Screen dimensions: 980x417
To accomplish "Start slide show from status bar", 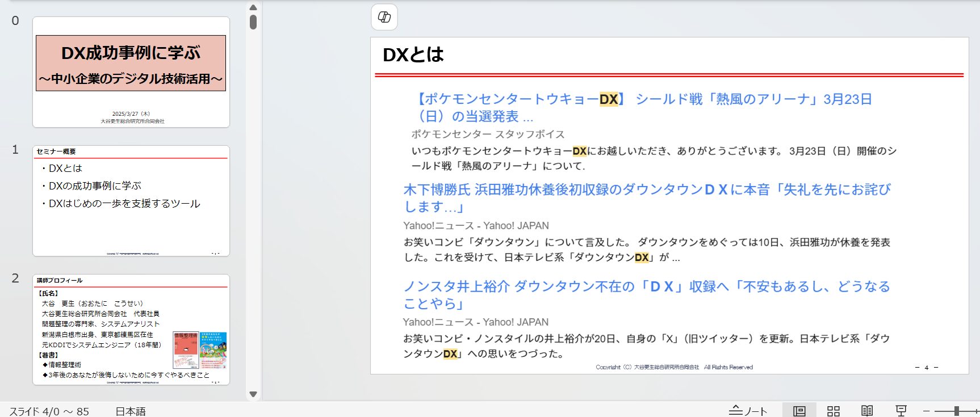I will tap(901, 411).
